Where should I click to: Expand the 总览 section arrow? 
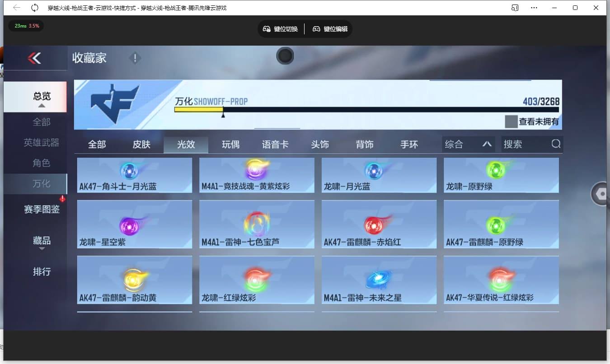pos(41,105)
